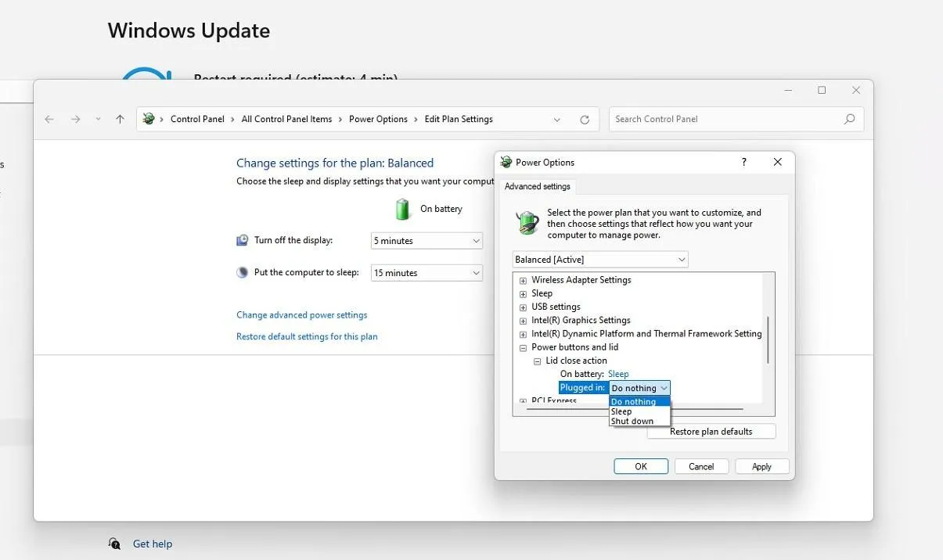
Task: Click the Search Control Panel field
Action: click(x=736, y=119)
